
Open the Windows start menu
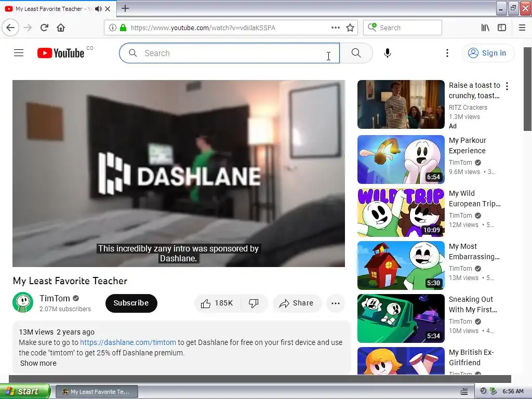(25, 391)
